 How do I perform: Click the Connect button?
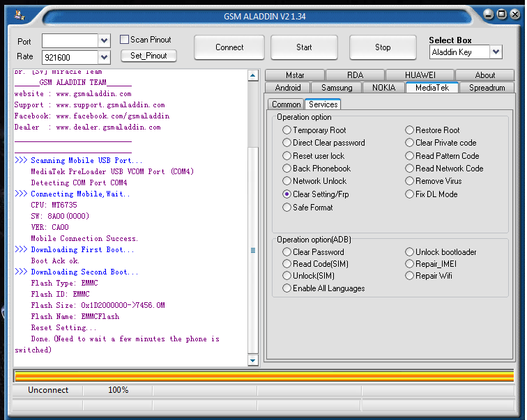point(229,47)
